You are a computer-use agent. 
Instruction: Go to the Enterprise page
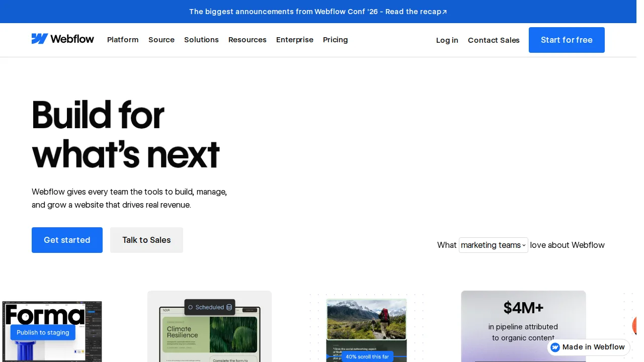click(295, 40)
